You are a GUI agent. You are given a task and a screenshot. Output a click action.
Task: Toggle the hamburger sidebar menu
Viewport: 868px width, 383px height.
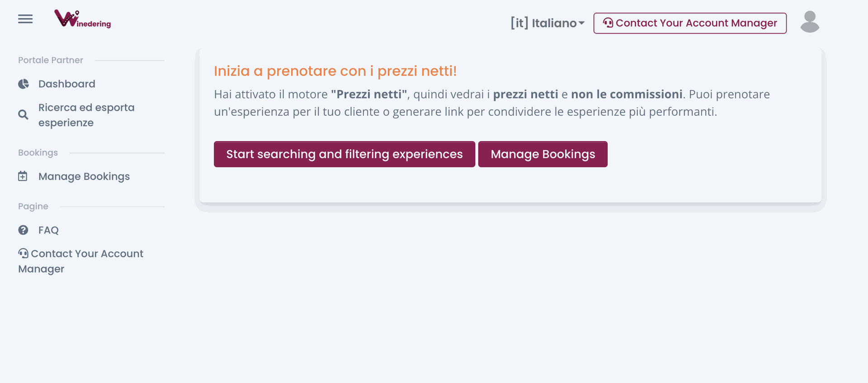pos(25,19)
